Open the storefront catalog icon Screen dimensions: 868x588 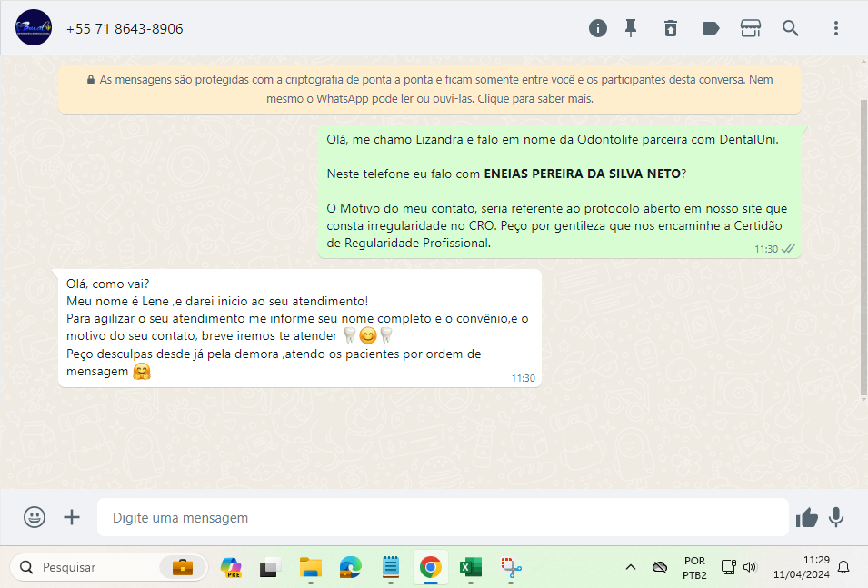click(x=751, y=28)
